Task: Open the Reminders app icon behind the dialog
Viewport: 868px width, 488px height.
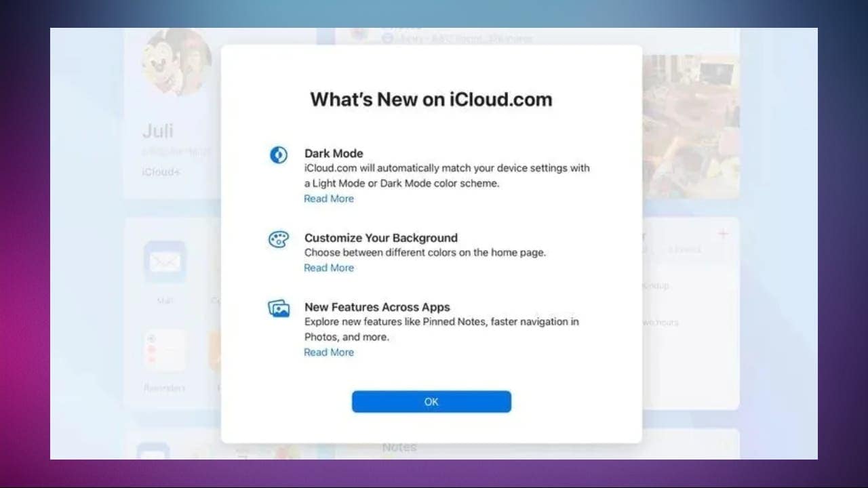Action: click(x=165, y=350)
